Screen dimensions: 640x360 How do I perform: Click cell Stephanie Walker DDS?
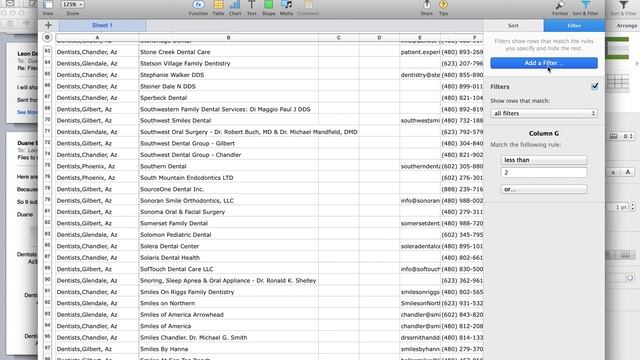coord(229,75)
